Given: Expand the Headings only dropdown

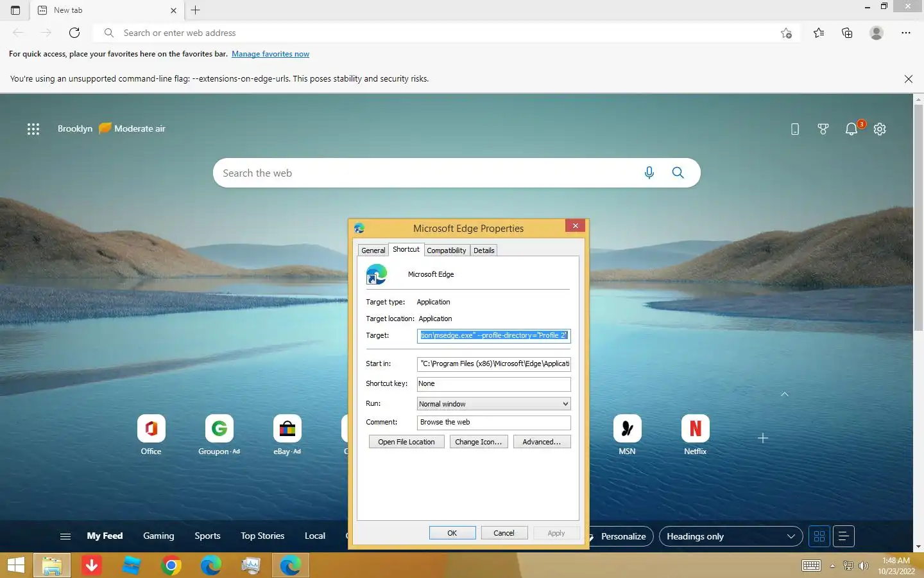Looking at the screenshot, I should pyautogui.click(x=731, y=536).
